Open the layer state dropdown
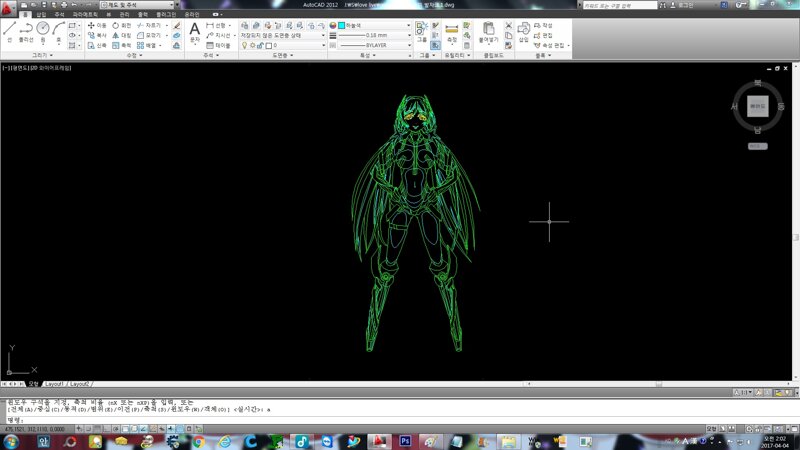 tap(282, 35)
